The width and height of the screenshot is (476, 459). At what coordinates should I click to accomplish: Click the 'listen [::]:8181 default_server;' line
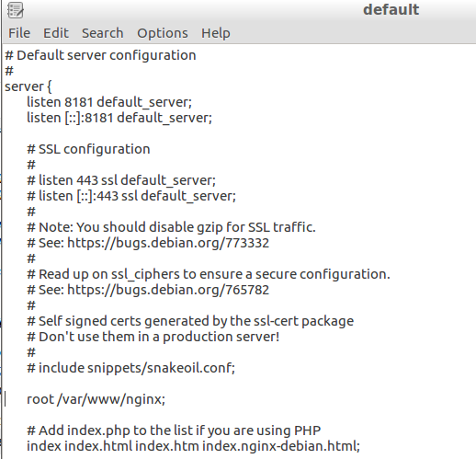click(x=119, y=118)
